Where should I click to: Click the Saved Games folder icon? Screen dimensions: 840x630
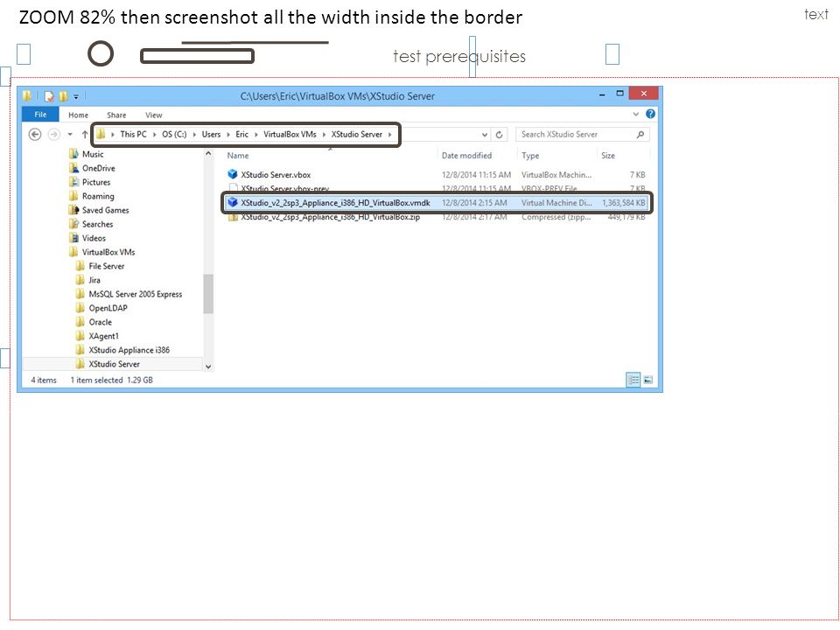[73, 209]
